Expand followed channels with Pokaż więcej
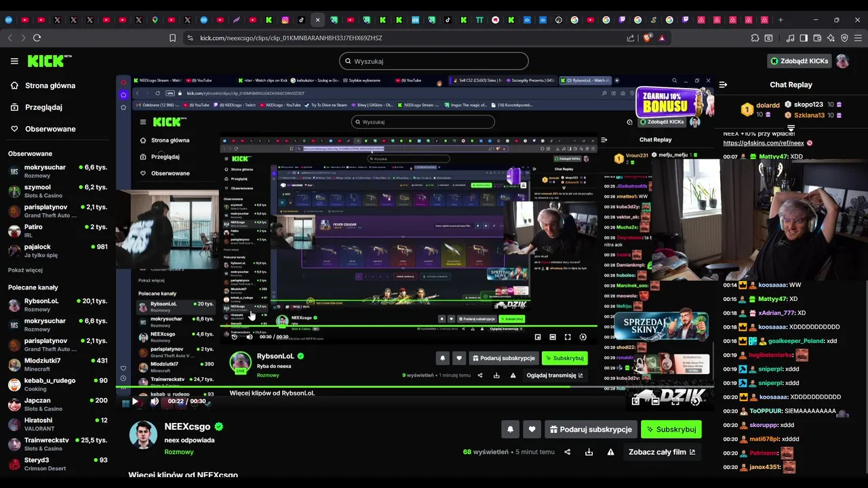This screenshot has height=488, width=868. (x=25, y=270)
